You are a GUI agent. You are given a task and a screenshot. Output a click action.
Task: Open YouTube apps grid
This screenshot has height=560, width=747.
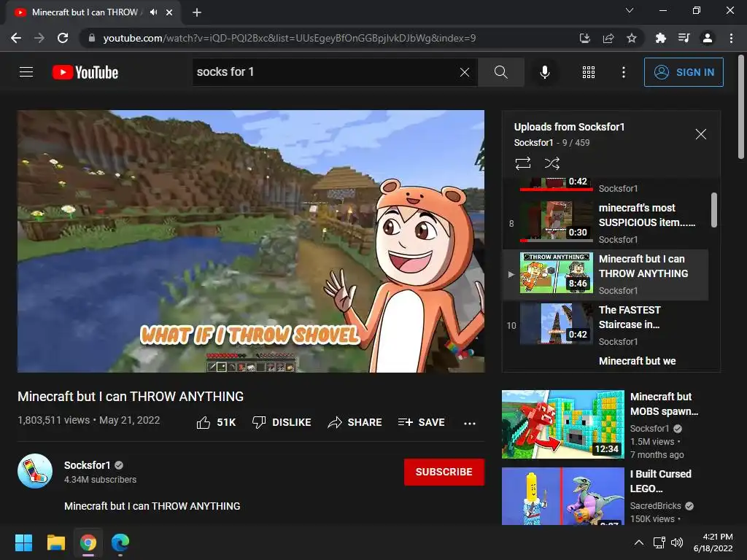point(589,72)
